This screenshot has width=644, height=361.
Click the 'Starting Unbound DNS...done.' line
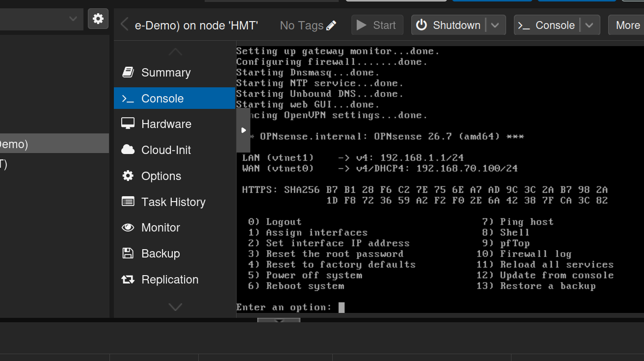320,94
